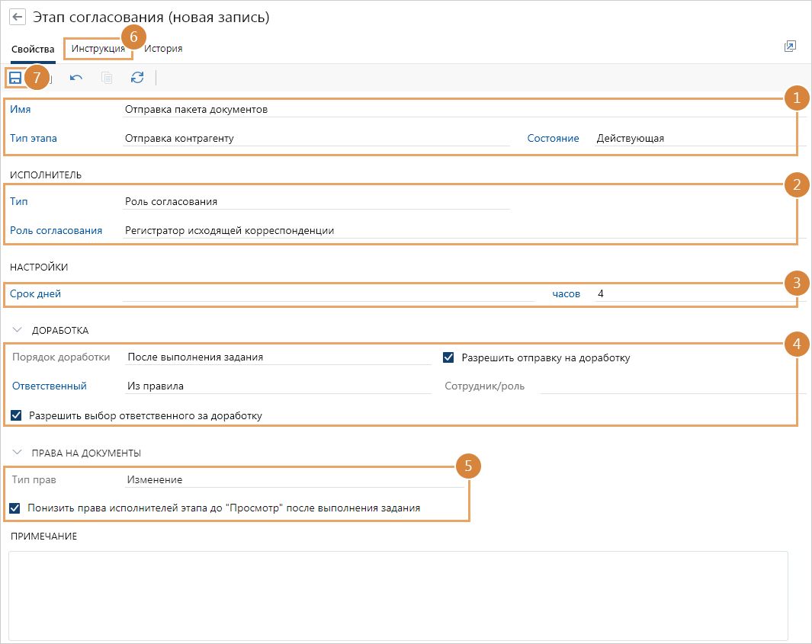Click the Ответственный link label
Viewport: 812px width, 644px height.
pos(49,386)
